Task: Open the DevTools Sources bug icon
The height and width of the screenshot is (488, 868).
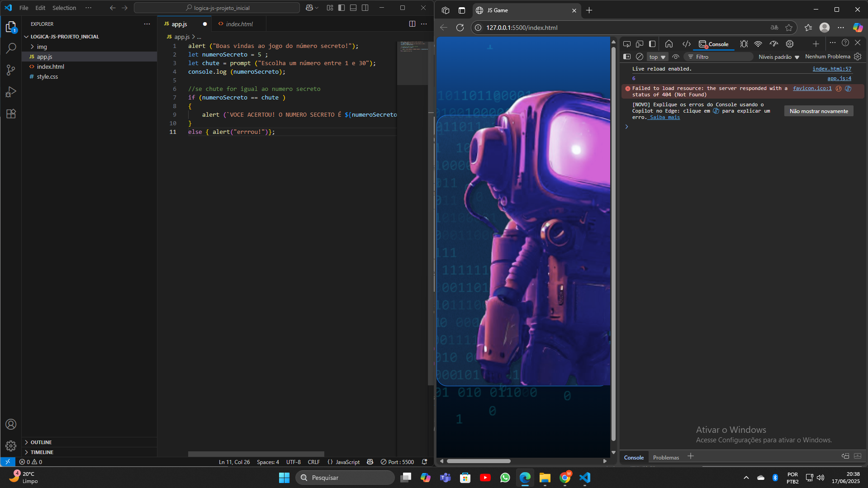Action: pos(744,44)
